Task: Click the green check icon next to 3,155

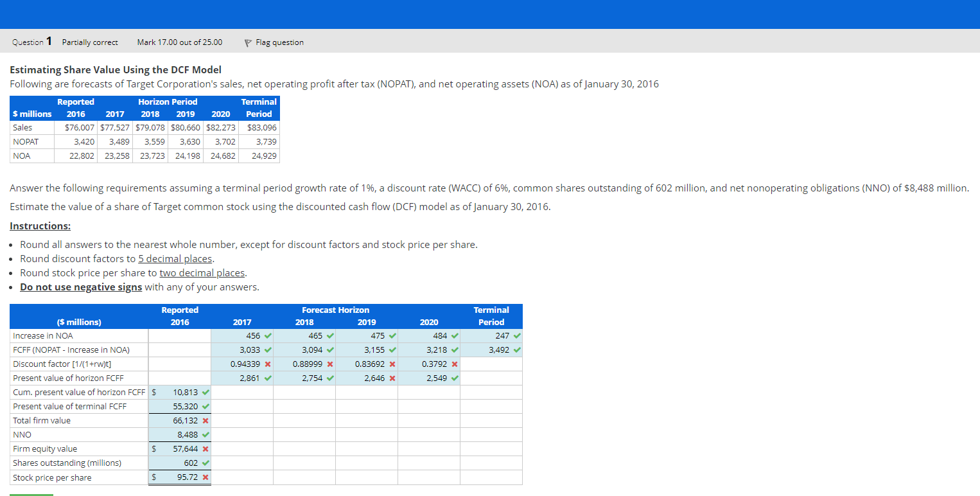Action: click(392, 350)
